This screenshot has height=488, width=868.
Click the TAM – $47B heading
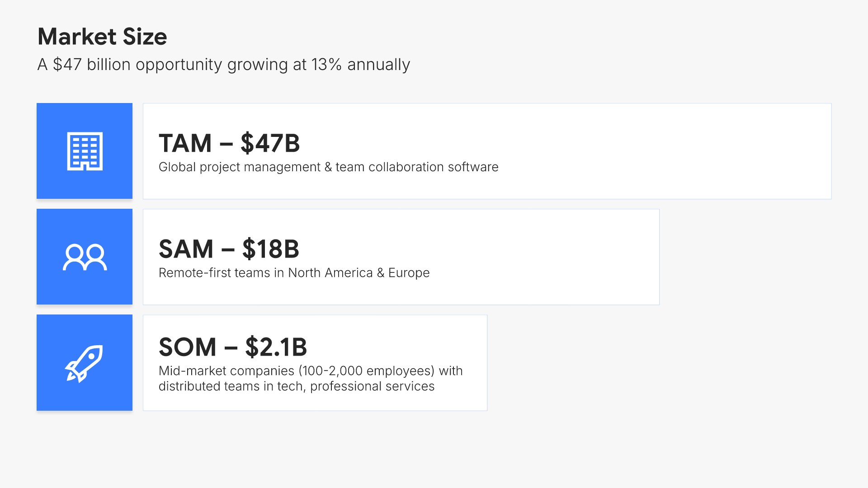pos(229,143)
